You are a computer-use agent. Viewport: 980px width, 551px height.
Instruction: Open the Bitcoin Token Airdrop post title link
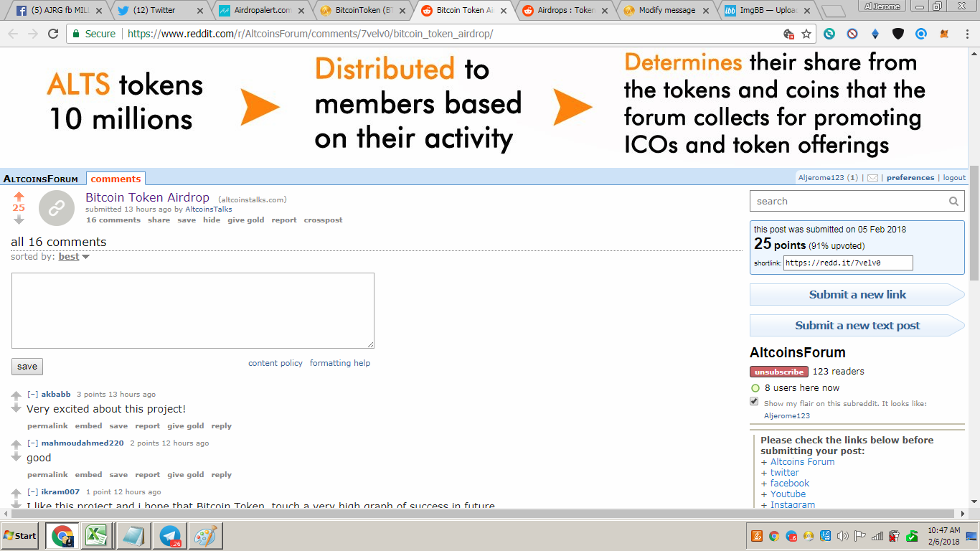pyautogui.click(x=147, y=197)
